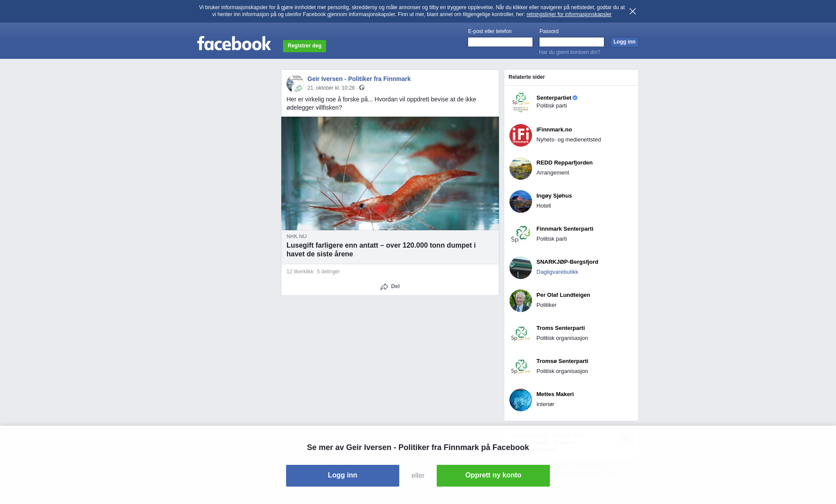Viewport: 836px width, 504px height.
Task: Click the public globe icon beside the post date
Action: 362,88
